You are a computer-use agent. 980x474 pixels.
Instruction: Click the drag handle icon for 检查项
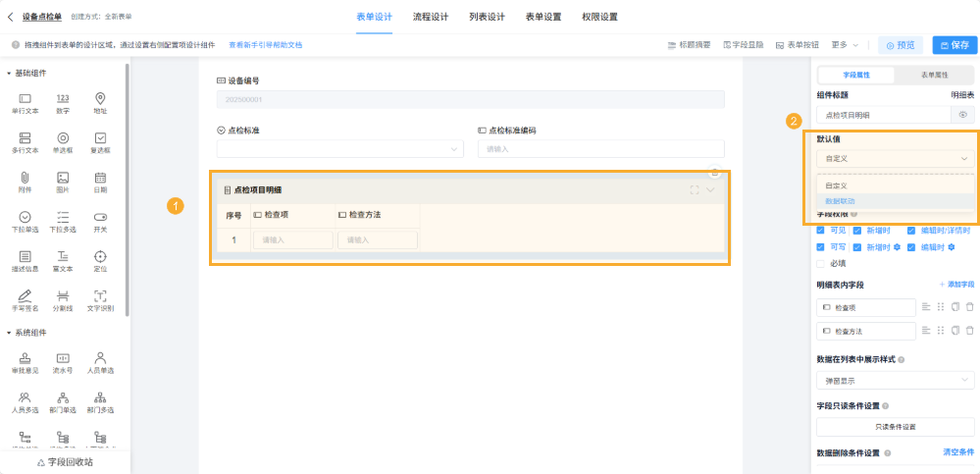(x=940, y=307)
